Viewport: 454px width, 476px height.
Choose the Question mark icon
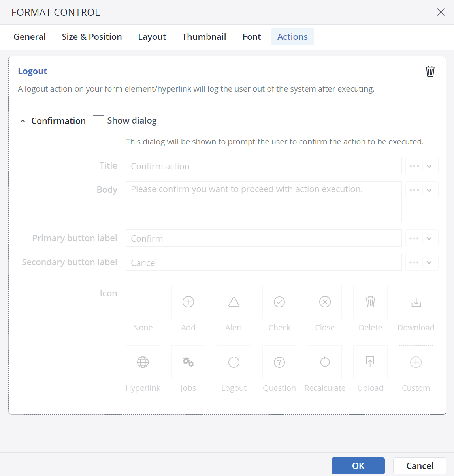click(279, 362)
